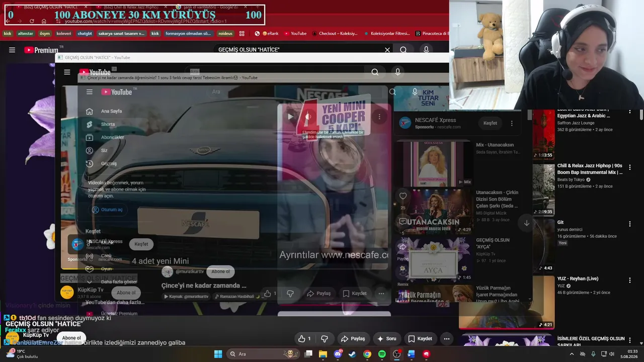Click Keşfet button on NESCAFÉ Xpress sponsored card
The image size is (644, 362).
[490, 123]
